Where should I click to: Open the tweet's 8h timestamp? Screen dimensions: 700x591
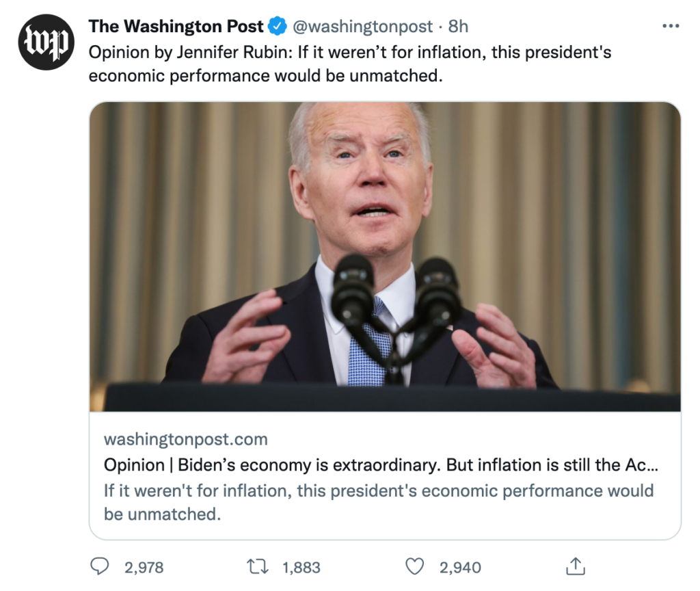point(458,27)
